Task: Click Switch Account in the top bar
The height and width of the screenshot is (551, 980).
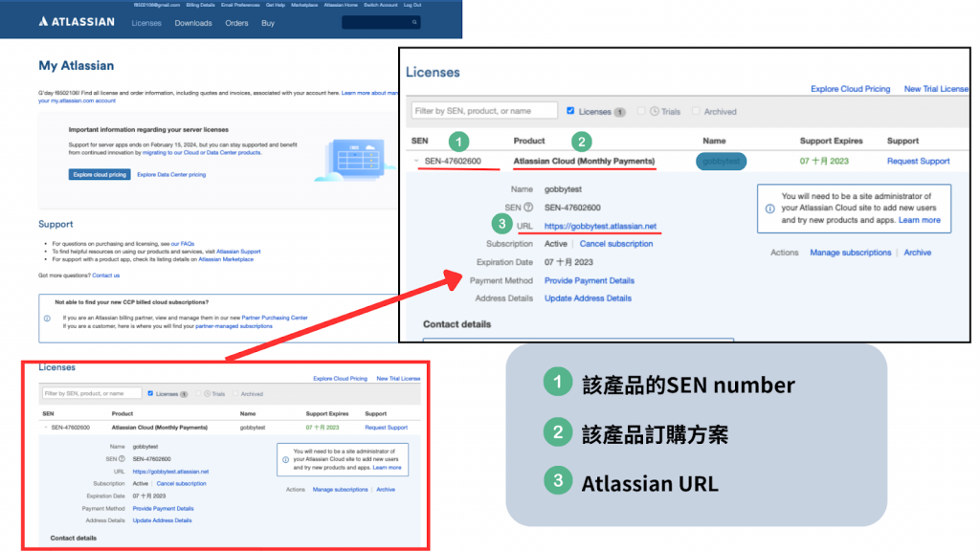Action: 381,5
